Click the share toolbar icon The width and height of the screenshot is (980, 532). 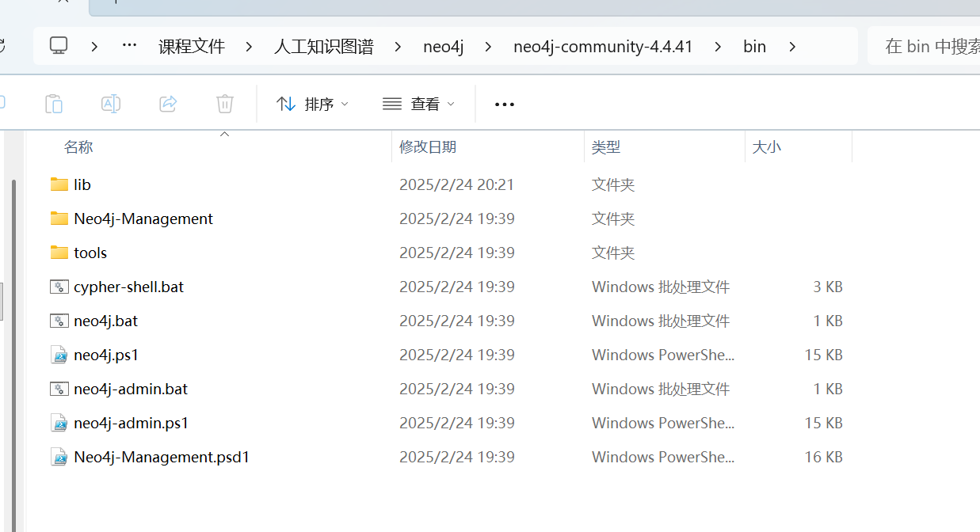tap(168, 104)
